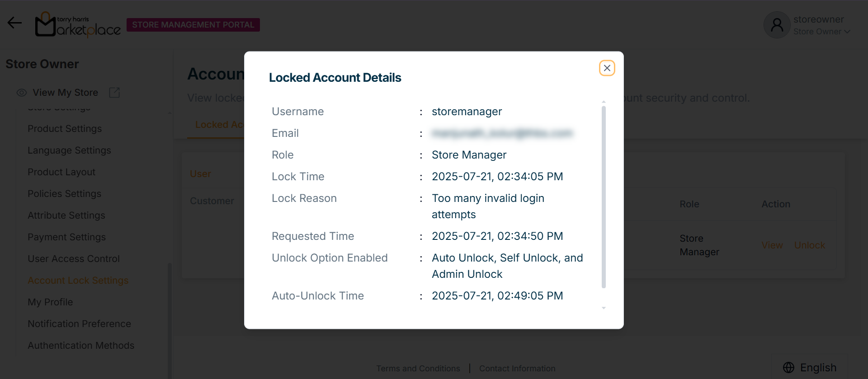Click the View link in Action column
Image resolution: width=868 pixels, height=379 pixels.
point(772,245)
